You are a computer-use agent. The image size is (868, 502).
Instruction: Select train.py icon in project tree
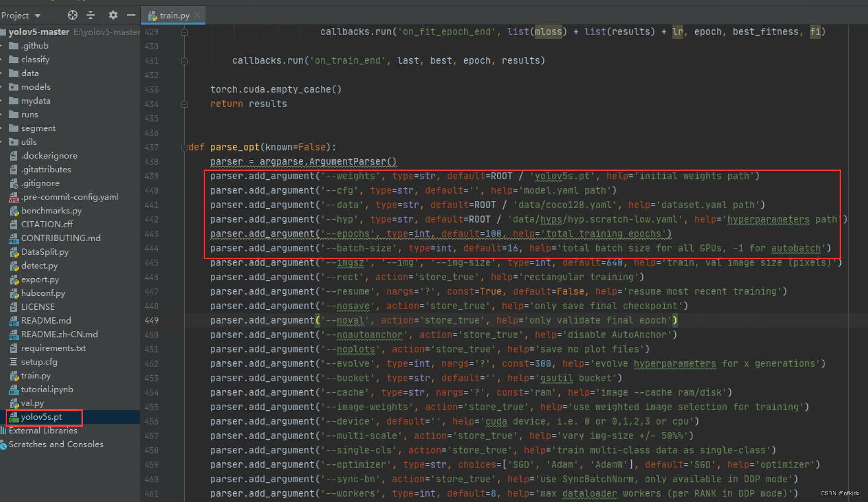point(14,376)
